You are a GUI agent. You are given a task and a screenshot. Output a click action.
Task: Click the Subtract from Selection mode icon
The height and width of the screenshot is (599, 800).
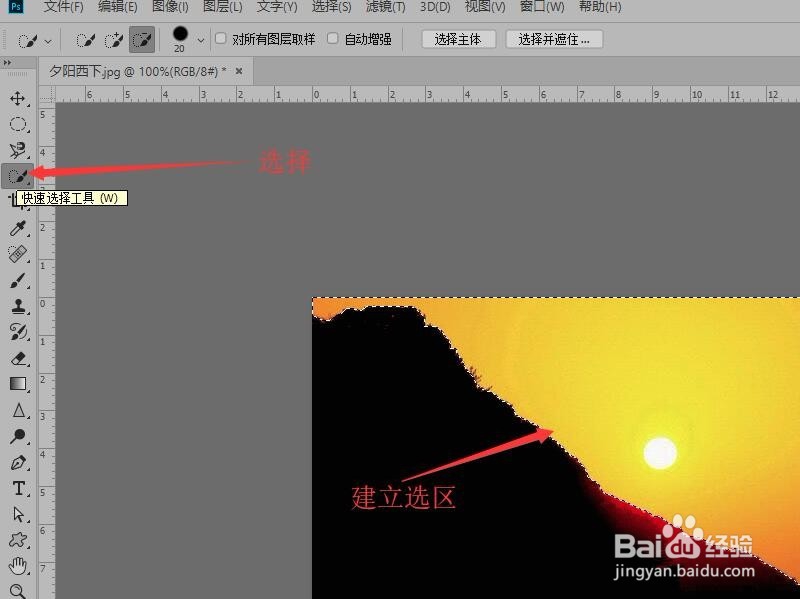(142, 39)
